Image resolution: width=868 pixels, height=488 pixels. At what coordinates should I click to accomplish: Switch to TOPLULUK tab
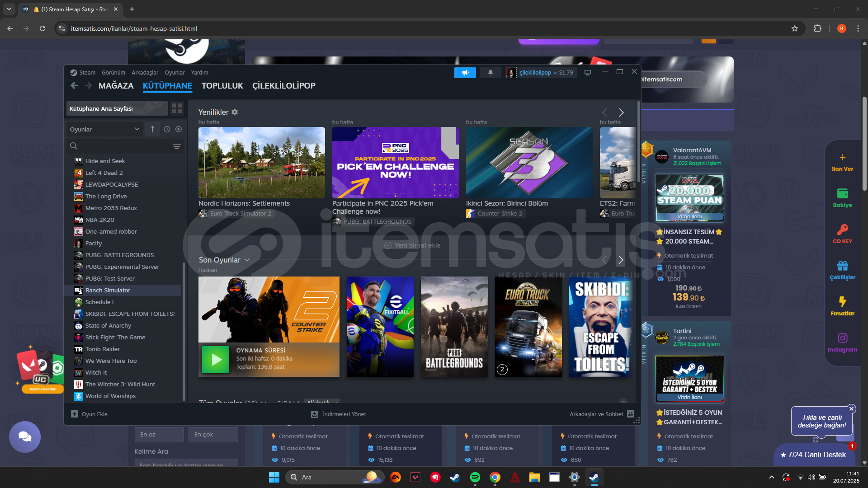(222, 85)
